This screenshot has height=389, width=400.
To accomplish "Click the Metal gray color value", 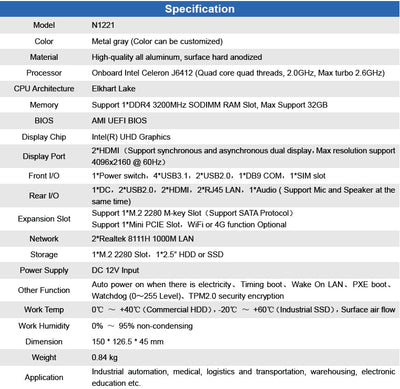I will point(157,41).
